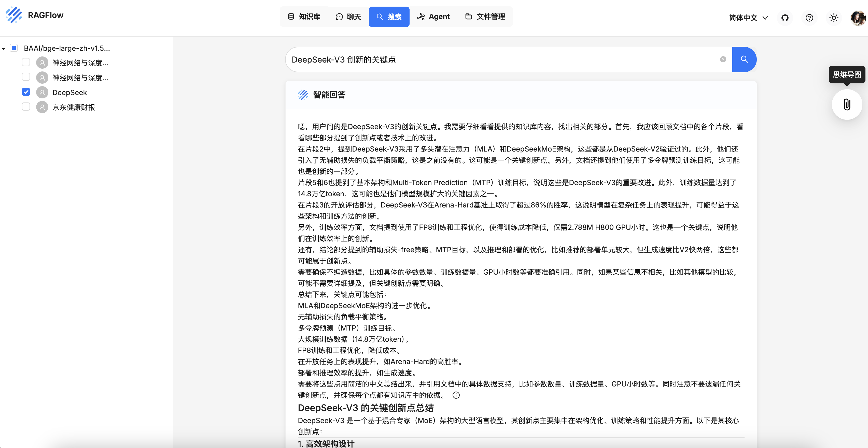Image resolution: width=868 pixels, height=448 pixels.
Task: Switch to the 知识库 tab
Action: [304, 17]
